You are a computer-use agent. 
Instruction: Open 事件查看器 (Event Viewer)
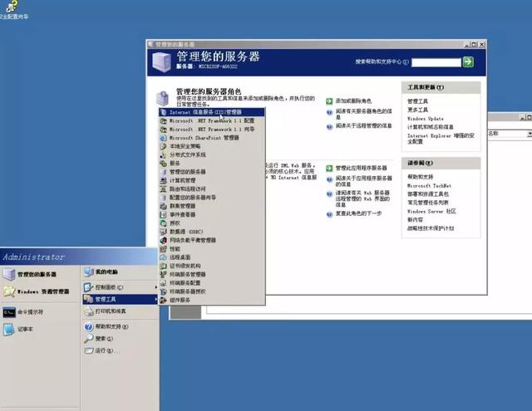coord(211,214)
